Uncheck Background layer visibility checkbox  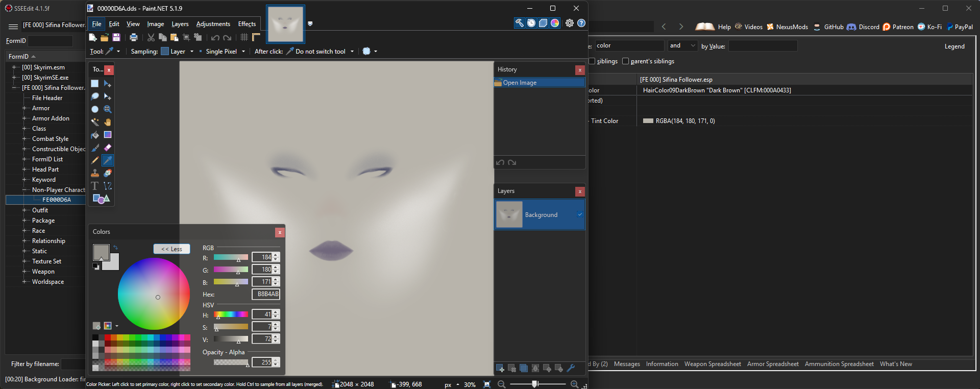tap(580, 214)
